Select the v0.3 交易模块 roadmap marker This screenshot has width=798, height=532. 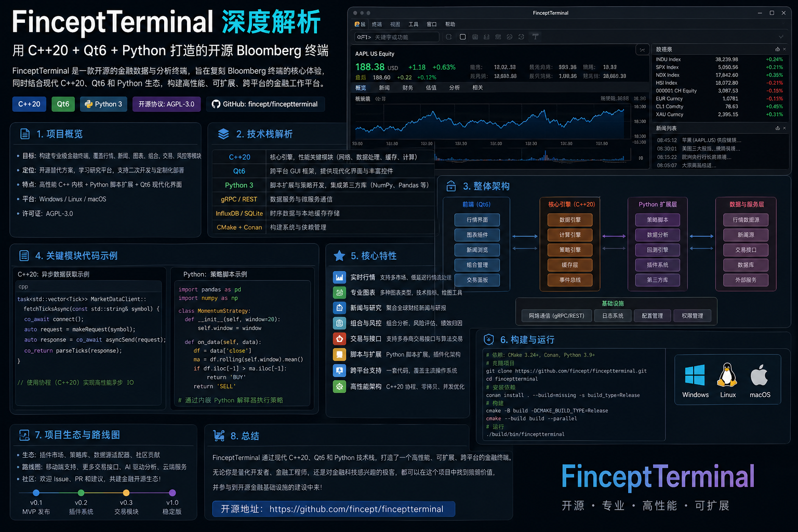tap(126, 493)
